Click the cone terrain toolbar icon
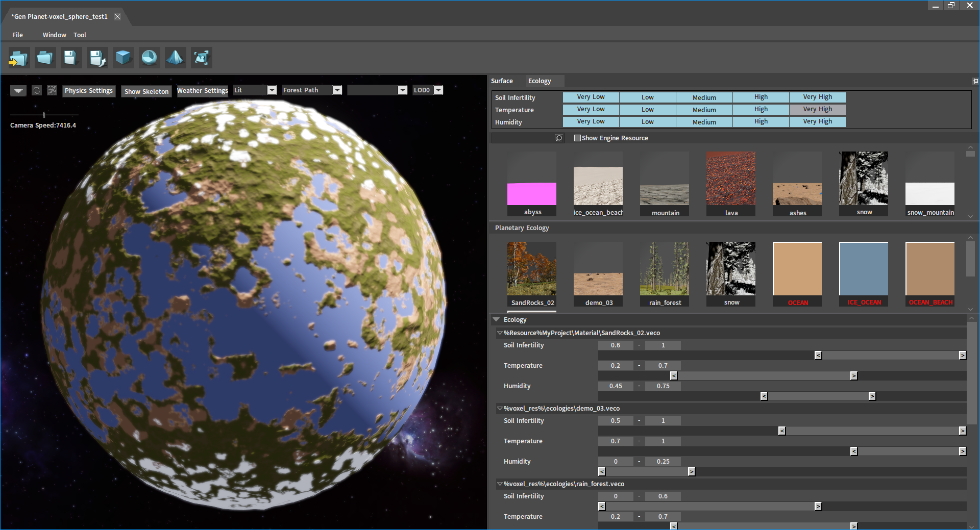 [x=175, y=58]
